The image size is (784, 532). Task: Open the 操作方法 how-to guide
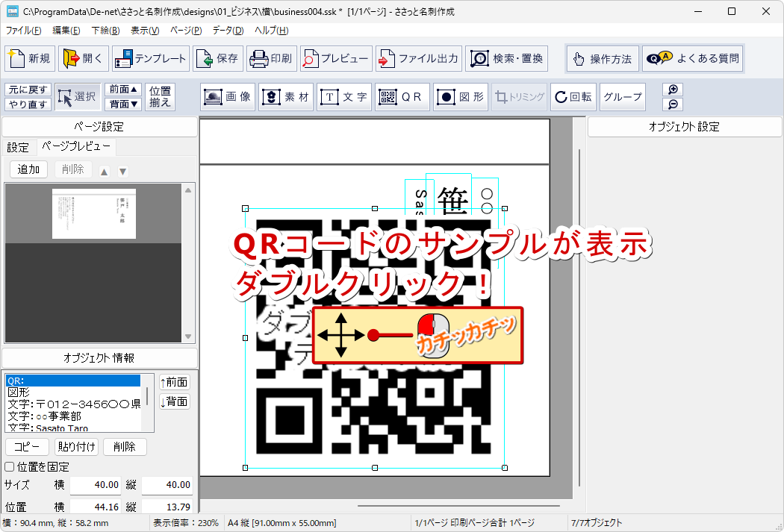coord(603,59)
